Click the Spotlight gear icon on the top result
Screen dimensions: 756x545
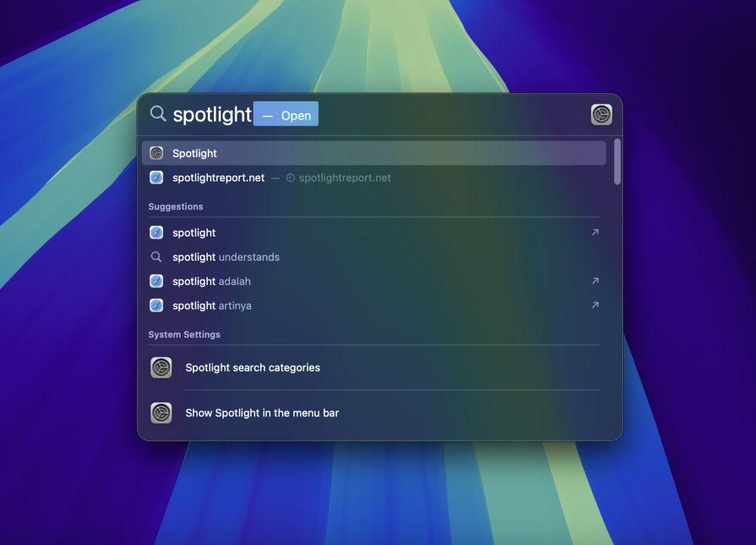click(156, 153)
